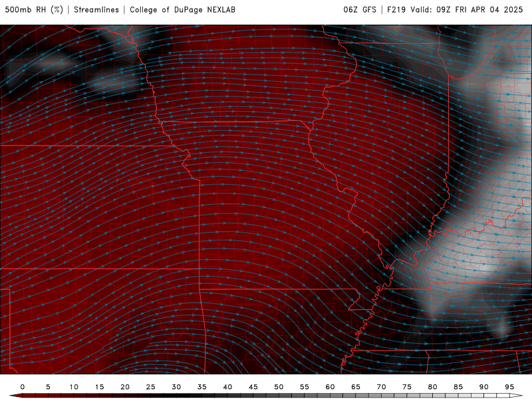
Task: Select the "90" color scale label
Action: click(483, 387)
